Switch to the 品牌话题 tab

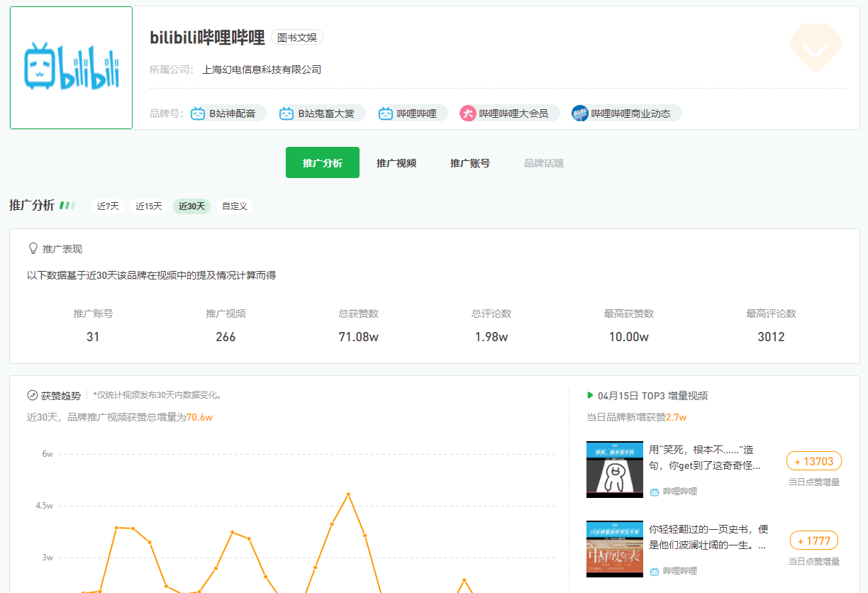tap(544, 162)
